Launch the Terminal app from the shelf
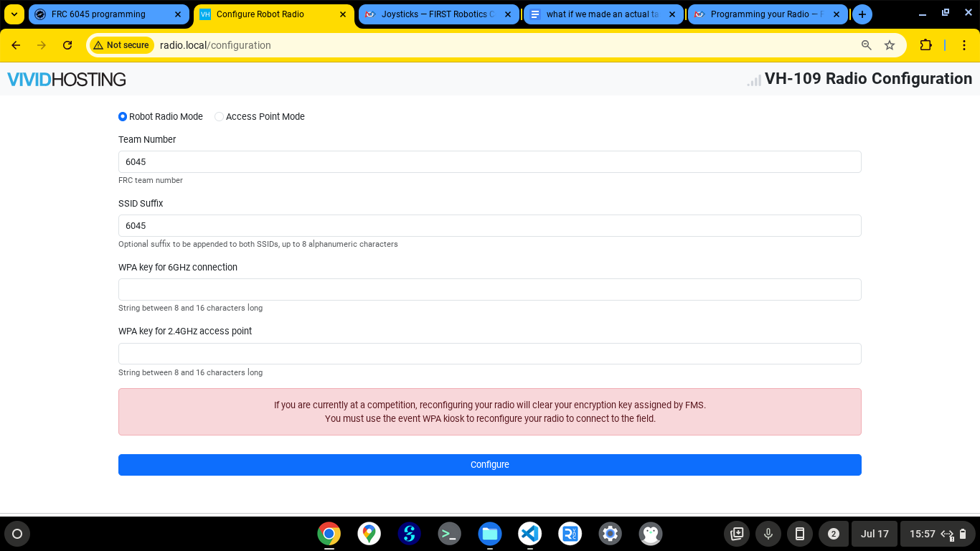Image resolution: width=980 pixels, height=551 pixels. 450,534
